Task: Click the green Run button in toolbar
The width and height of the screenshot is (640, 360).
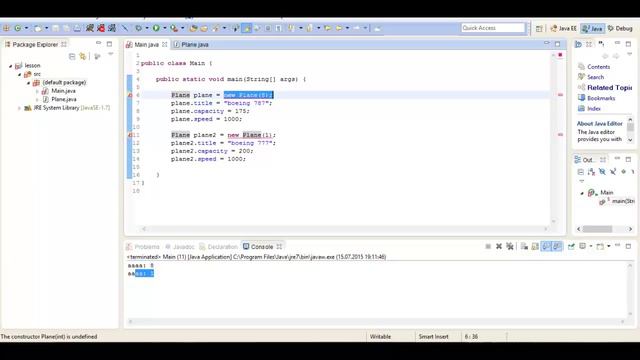Action: click(x=156, y=28)
